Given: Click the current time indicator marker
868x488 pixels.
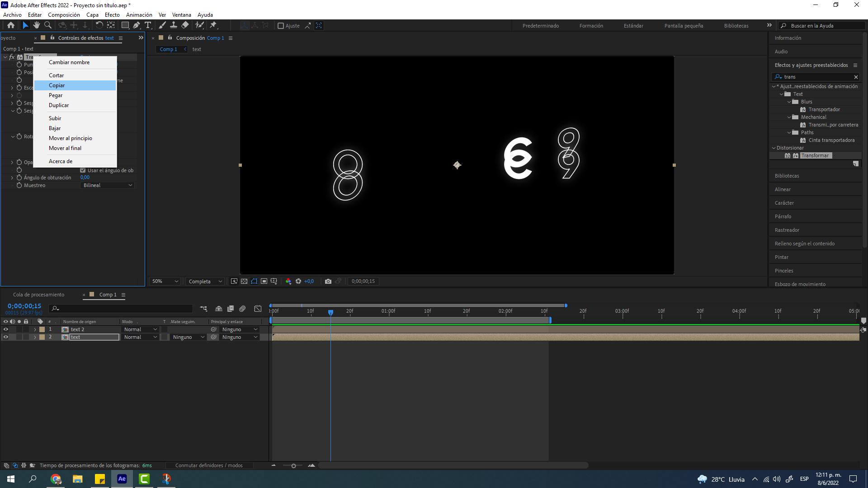Looking at the screenshot, I should (x=330, y=313).
